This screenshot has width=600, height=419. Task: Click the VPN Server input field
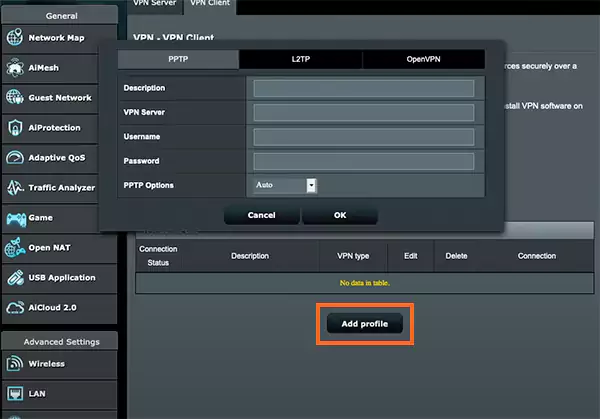point(364,113)
